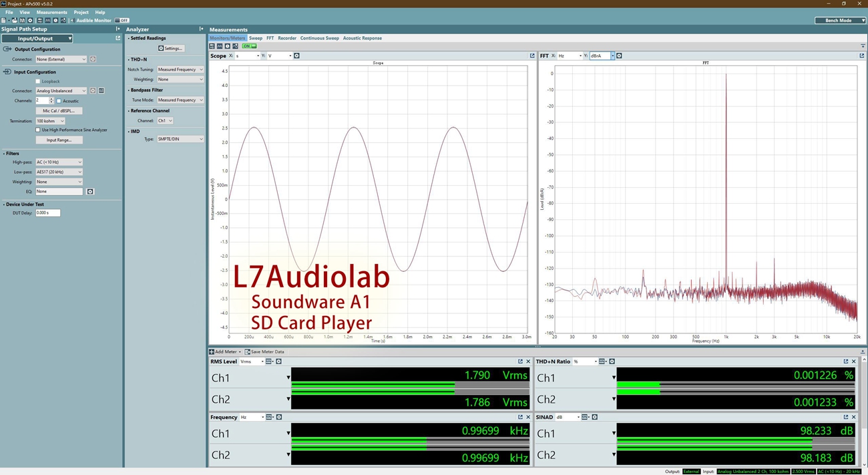Expand the Low-pass AES17 filter dropdown
The width and height of the screenshot is (868, 475).
[59, 172]
